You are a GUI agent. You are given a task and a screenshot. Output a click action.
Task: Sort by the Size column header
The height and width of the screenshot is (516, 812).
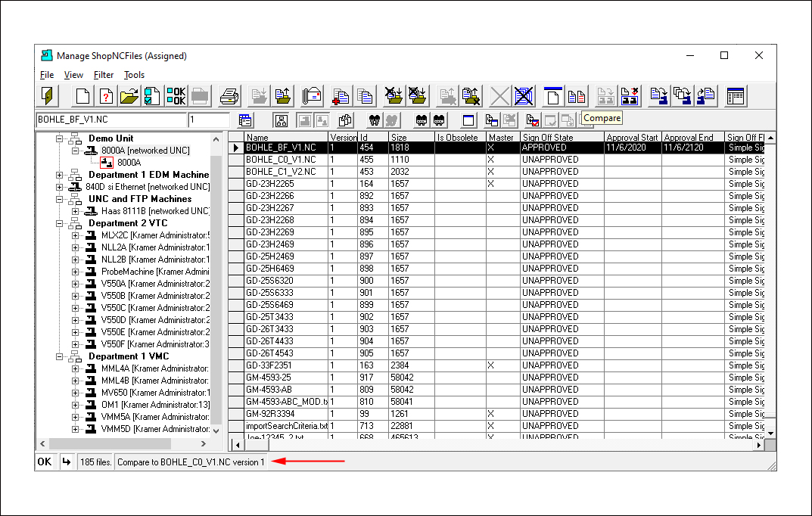pos(411,137)
